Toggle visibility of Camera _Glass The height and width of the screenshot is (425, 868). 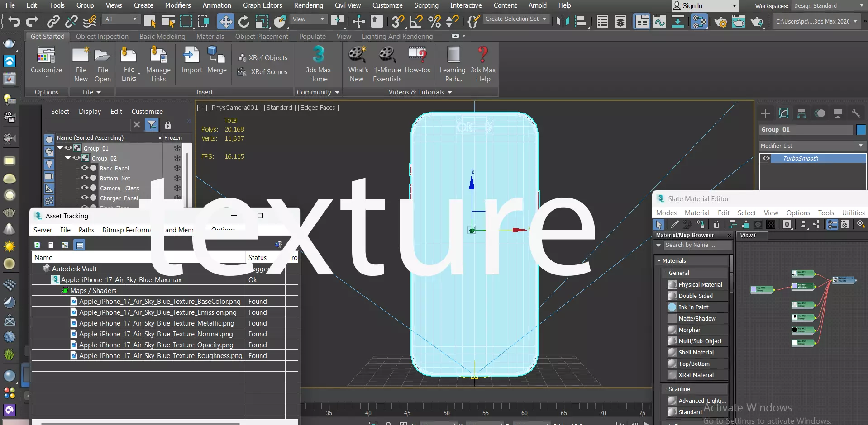click(84, 188)
